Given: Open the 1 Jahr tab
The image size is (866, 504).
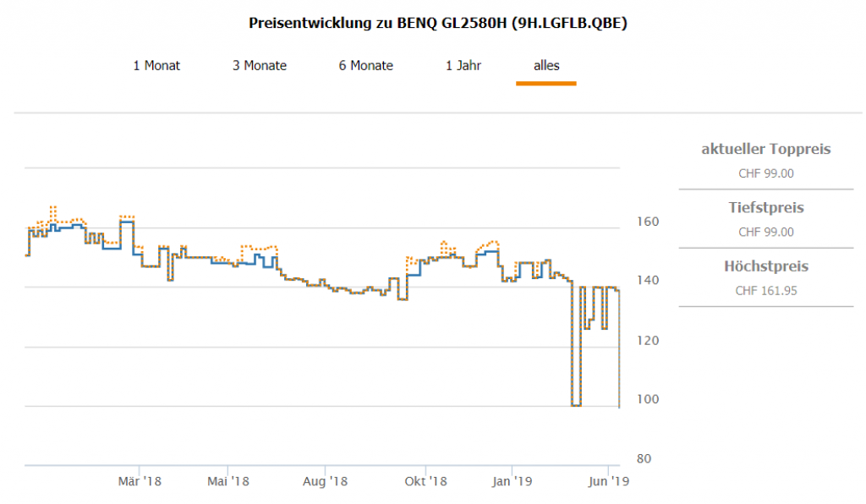Looking at the screenshot, I should [x=463, y=65].
